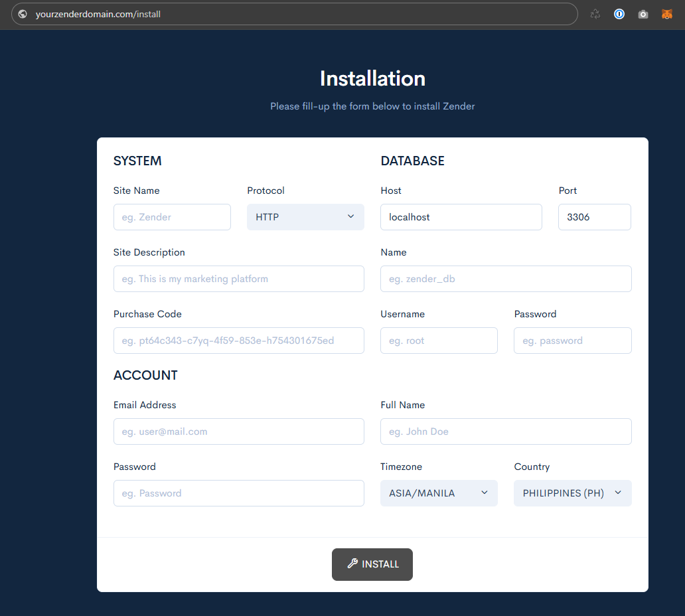The height and width of the screenshot is (616, 685).
Task: Click the database Host field
Action: tap(461, 217)
